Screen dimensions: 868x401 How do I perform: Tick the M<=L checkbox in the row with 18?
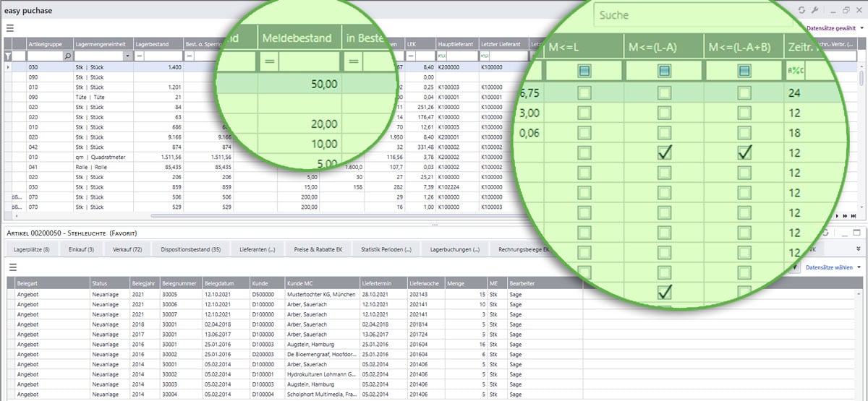click(x=584, y=132)
